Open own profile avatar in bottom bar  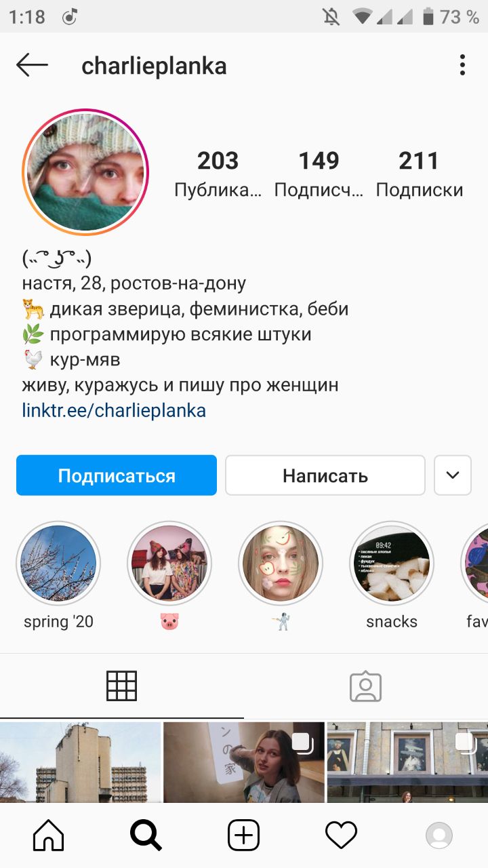click(439, 835)
